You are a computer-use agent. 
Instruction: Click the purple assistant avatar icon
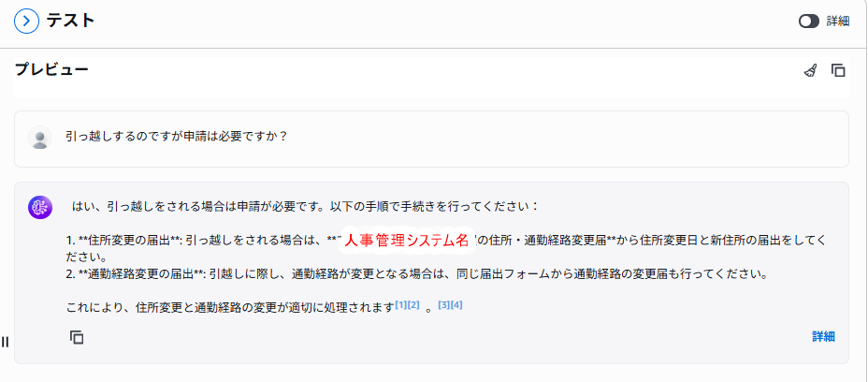click(39, 208)
